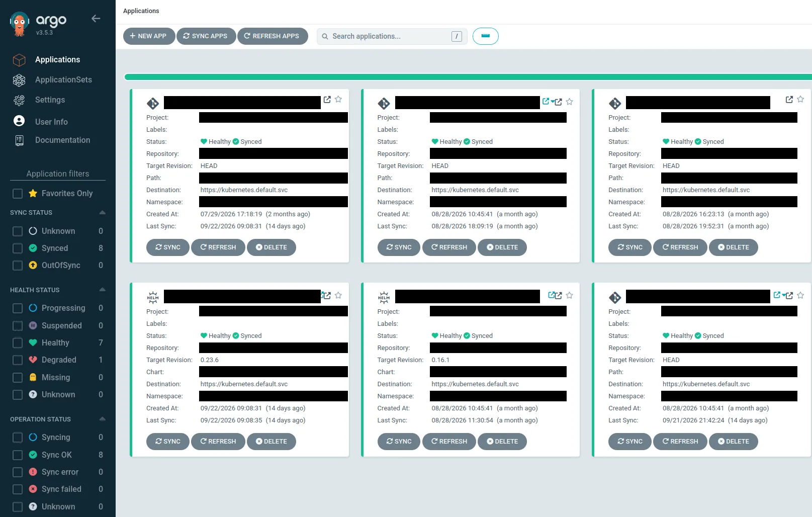812x517 pixels.
Task: Check the Sync OK operation filter
Action: [x=18, y=455]
